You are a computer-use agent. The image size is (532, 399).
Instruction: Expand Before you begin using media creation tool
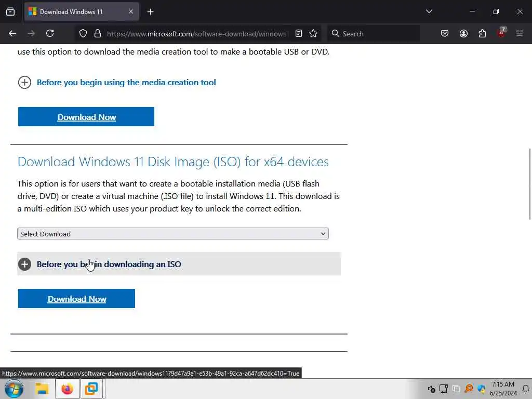[x=126, y=83]
